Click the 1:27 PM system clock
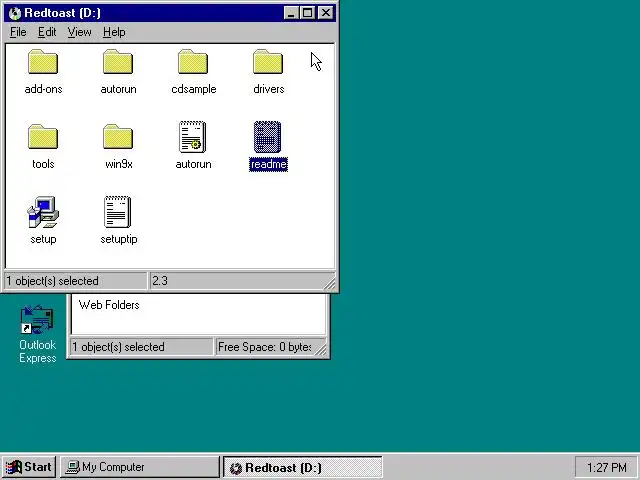640x480 pixels. click(x=607, y=467)
